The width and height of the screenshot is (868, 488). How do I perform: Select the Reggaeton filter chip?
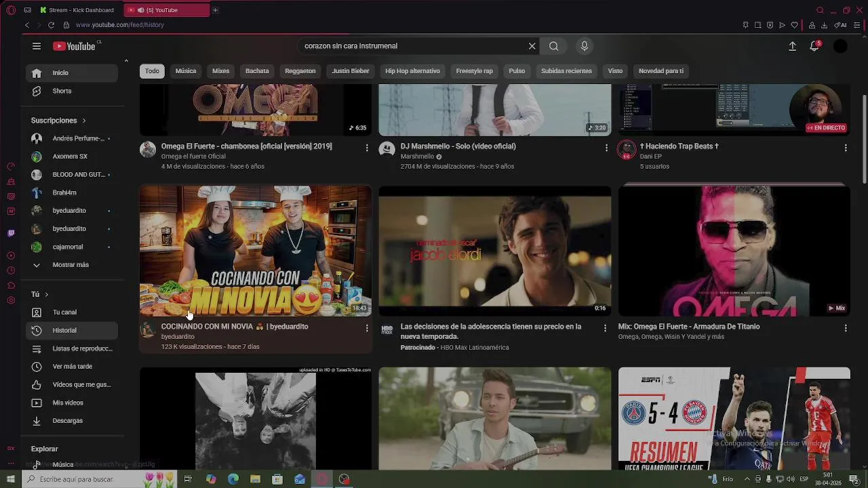coord(300,71)
